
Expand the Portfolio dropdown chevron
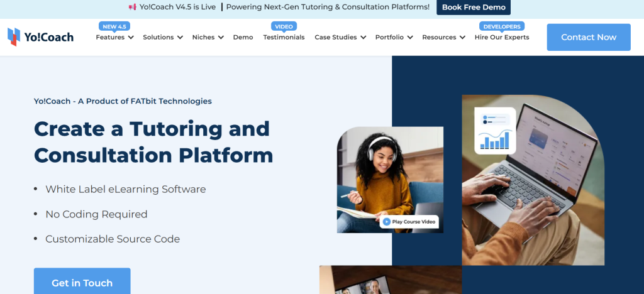(410, 37)
